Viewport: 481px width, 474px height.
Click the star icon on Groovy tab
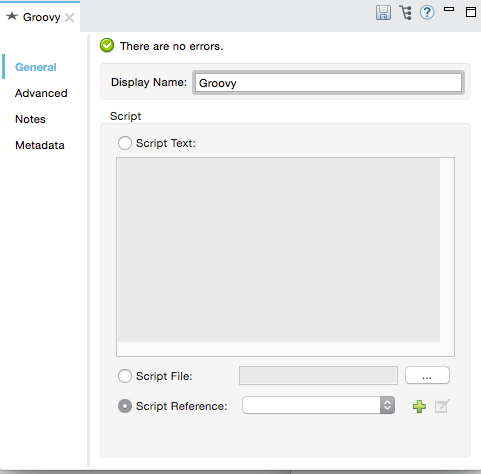pos(12,16)
